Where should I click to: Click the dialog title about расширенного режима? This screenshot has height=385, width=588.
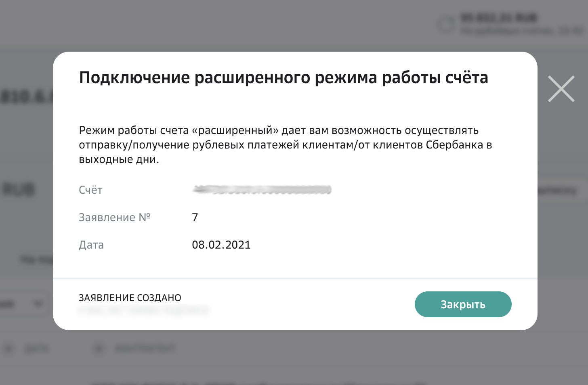(283, 77)
